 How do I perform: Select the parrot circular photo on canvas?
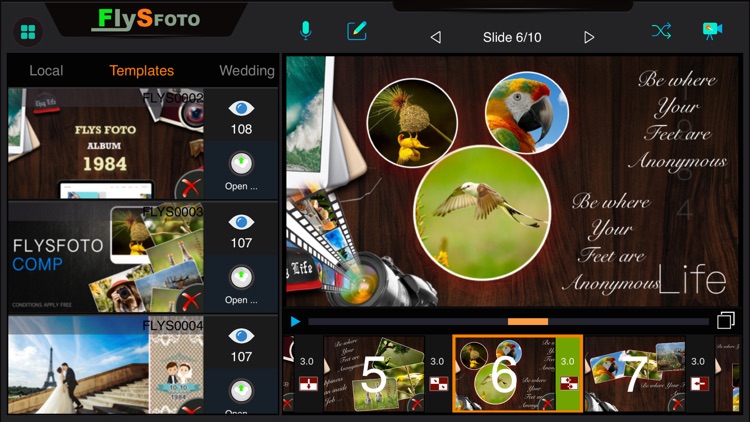click(527, 112)
